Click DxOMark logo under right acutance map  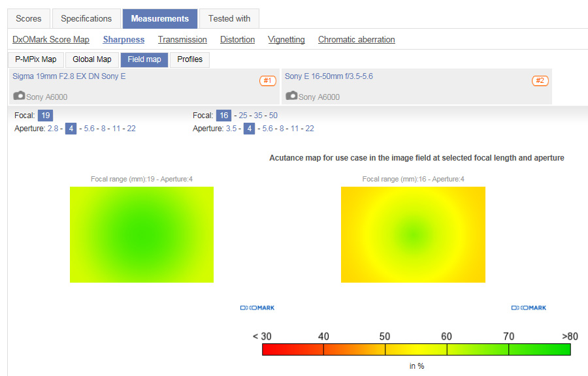[x=529, y=307]
